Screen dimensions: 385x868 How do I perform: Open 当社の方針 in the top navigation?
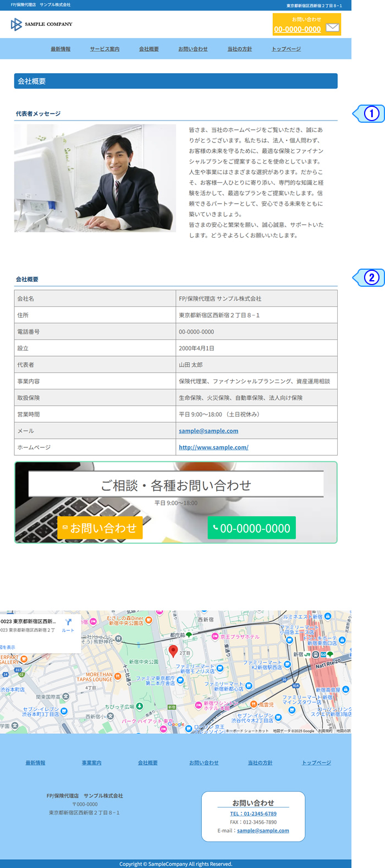click(x=240, y=49)
